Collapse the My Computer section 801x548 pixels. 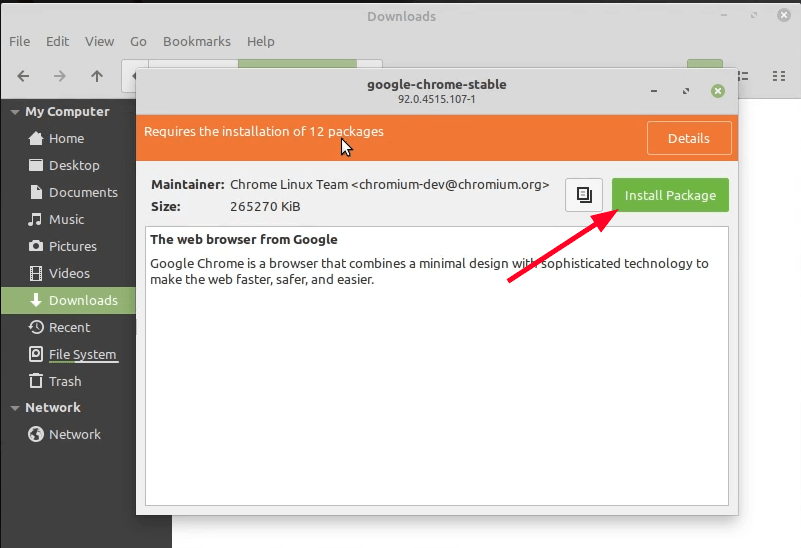tap(14, 112)
